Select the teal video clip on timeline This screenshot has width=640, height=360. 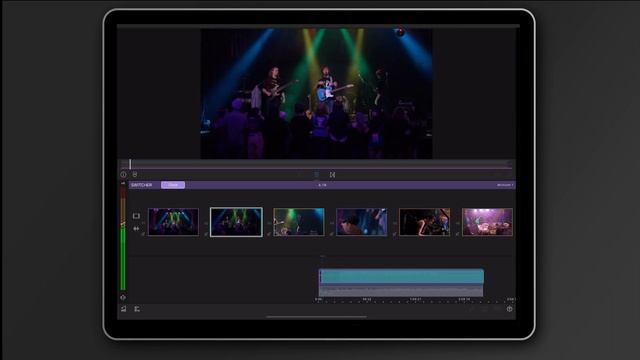coord(401,276)
